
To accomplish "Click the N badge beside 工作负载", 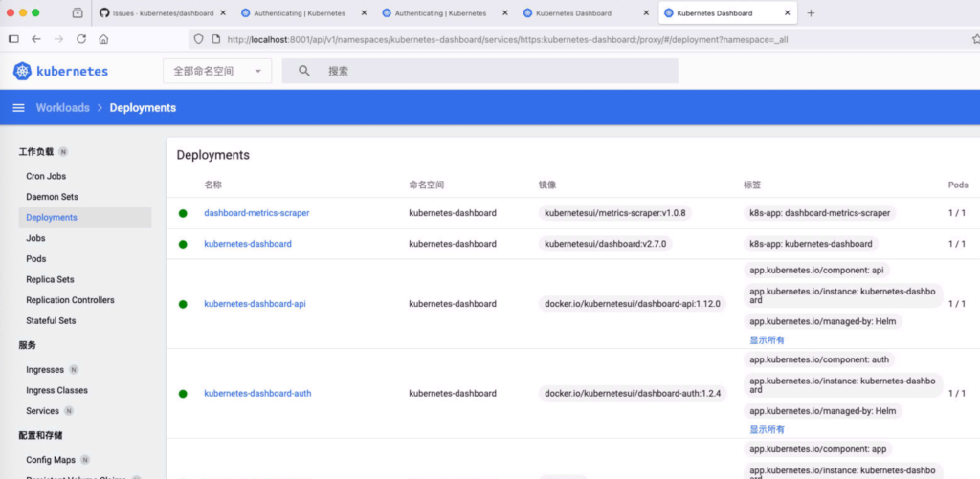I will click(x=63, y=152).
